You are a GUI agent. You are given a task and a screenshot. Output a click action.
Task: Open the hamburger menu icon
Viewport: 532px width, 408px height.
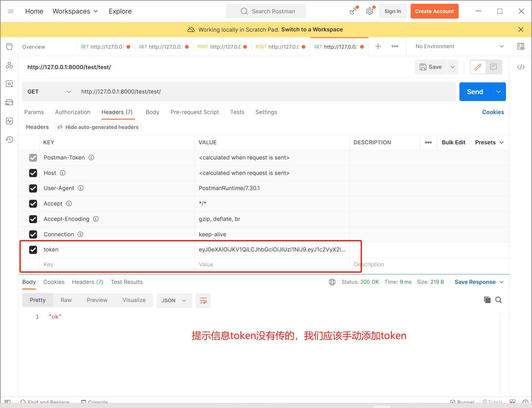[11, 11]
